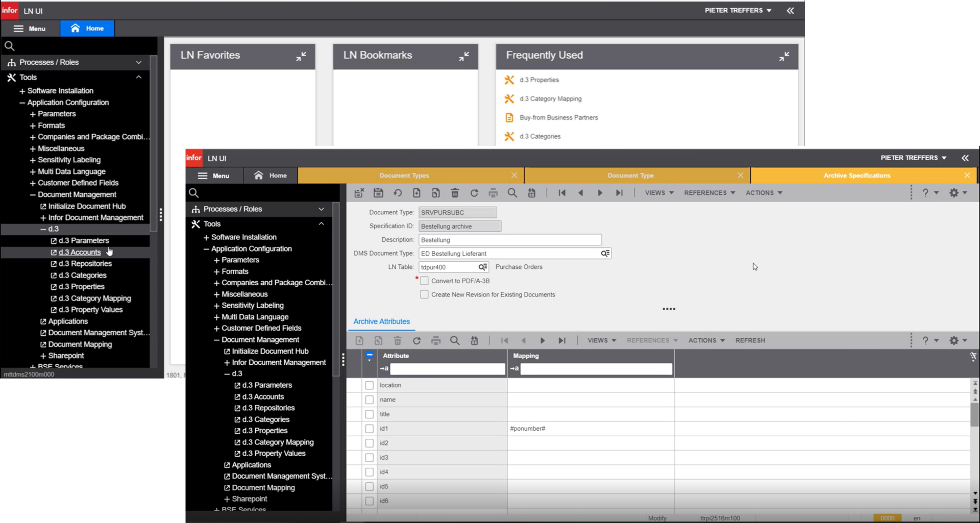Click the Undo icon on the toolbar
Screen dimensions: 980x523
398,193
